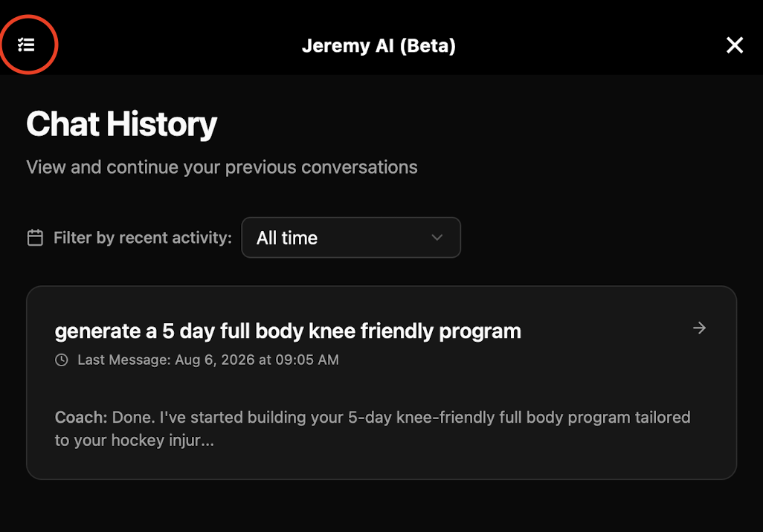This screenshot has height=532, width=763.
Task: Click the "hockey injur..." truncated preview line
Action: pyautogui.click(x=135, y=441)
